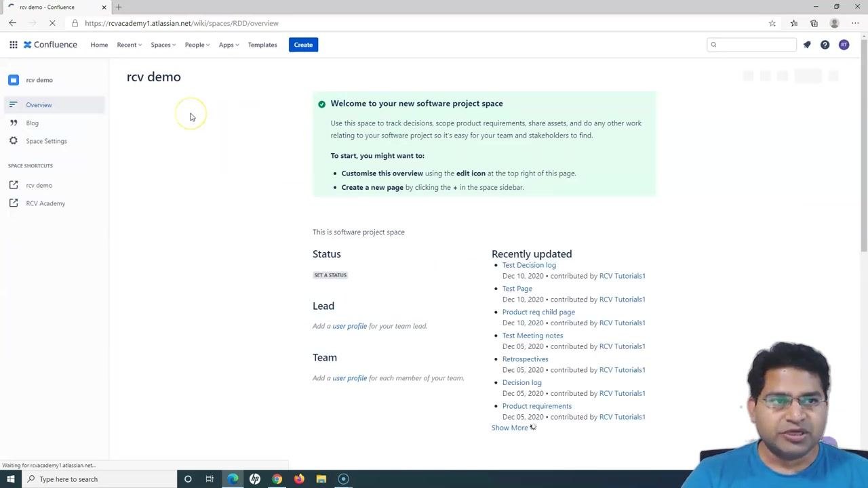Open user profile link under Team
The width and height of the screenshot is (868, 488).
pos(349,378)
